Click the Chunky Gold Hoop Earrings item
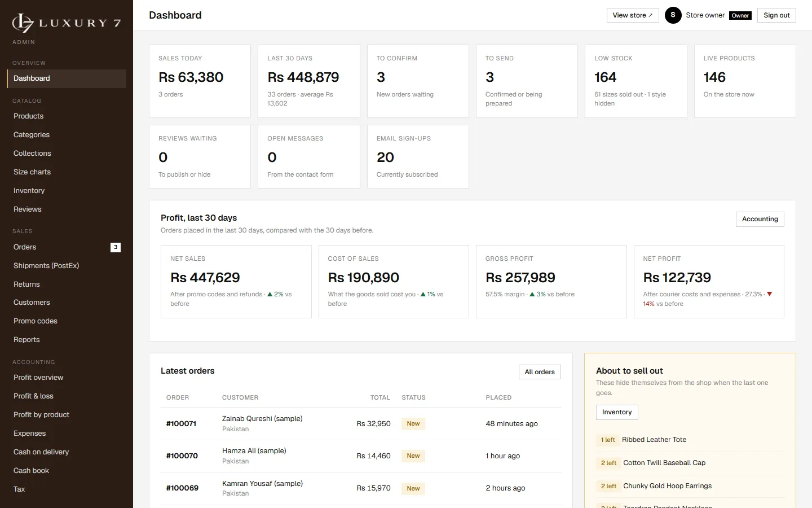The width and height of the screenshot is (812, 508). 667,486
